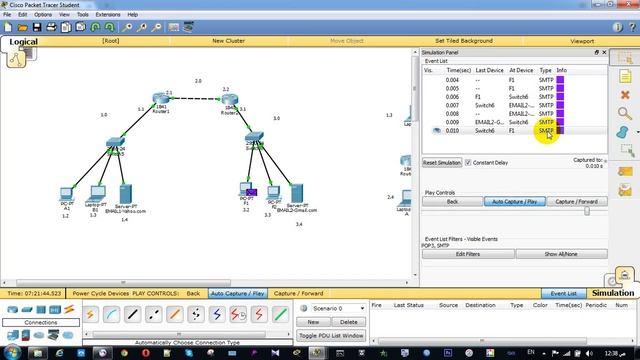Pick the copper straight-through cable
Image resolution: width=640 pixels, height=360 pixels.
coord(133,314)
